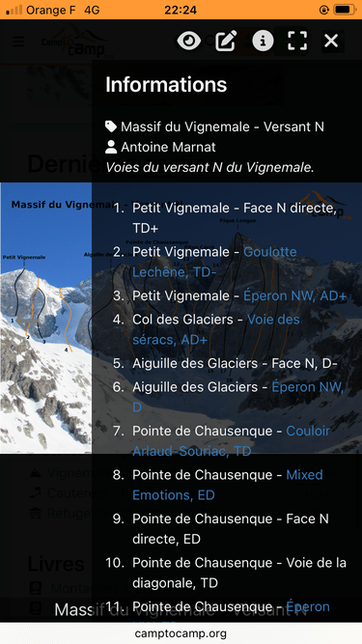Go to next image with right arrow
The image size is (362, 644).
coord(337,321)
